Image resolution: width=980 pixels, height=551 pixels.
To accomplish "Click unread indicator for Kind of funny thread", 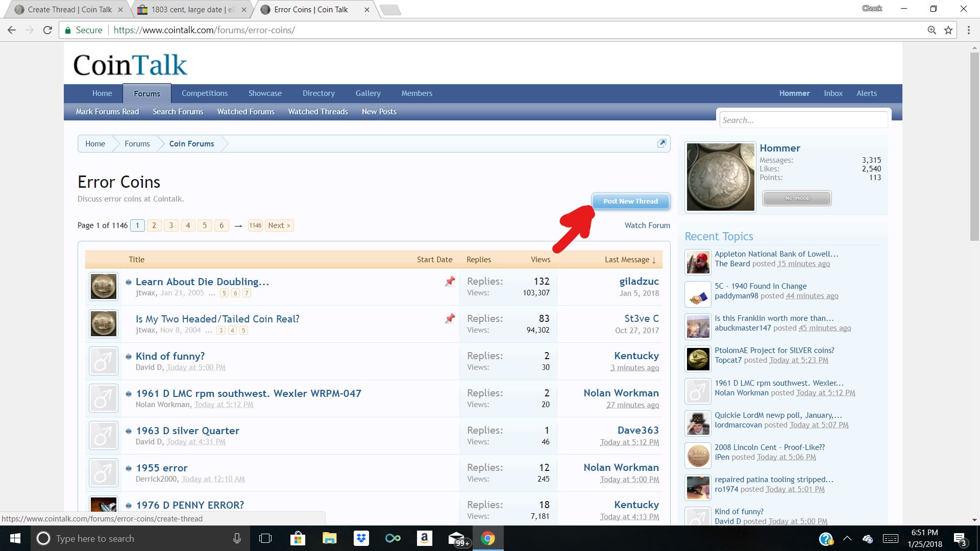I will 129,357.
